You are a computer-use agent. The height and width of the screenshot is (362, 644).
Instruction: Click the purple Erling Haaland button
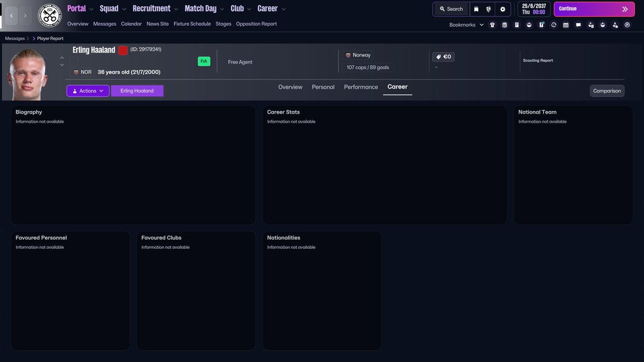click(x=137, y=91)
